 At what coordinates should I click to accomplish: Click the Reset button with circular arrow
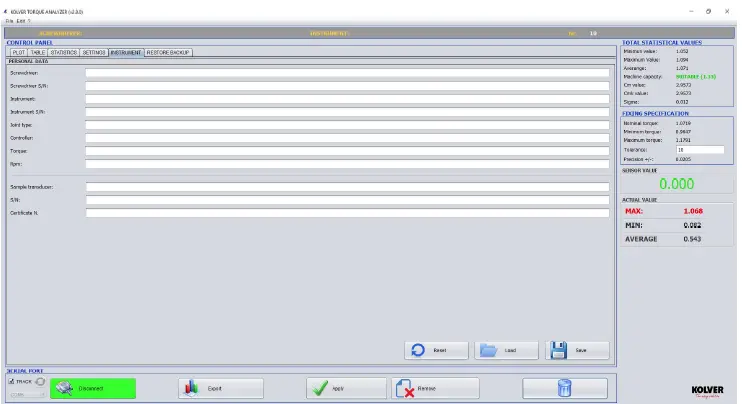436,351
